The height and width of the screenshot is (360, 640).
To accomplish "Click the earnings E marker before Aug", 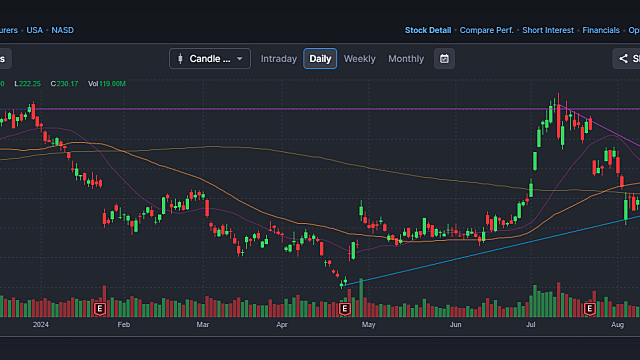I will click(x=589, y=309).
